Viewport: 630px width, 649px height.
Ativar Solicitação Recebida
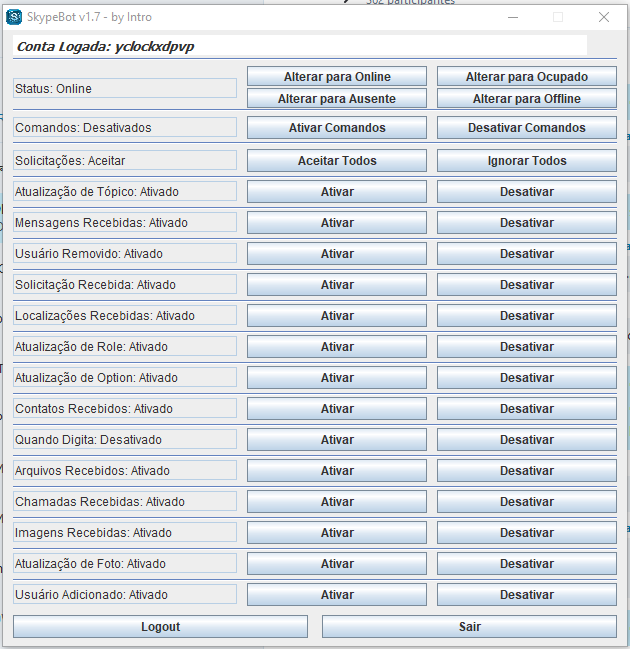click(337, 285)
